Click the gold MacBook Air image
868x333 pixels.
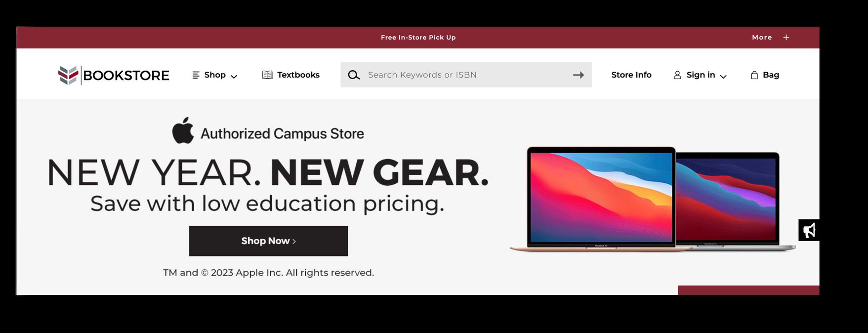[601, 199]
